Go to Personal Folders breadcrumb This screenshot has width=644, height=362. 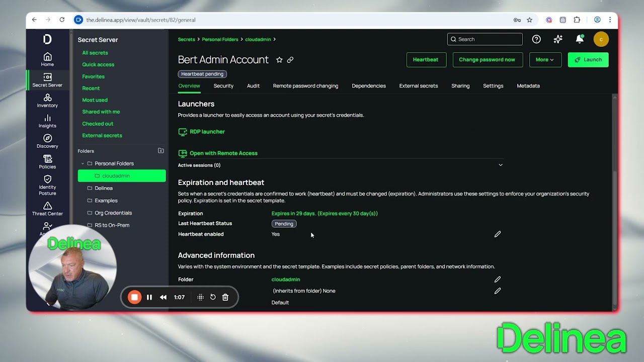(220, 39)
